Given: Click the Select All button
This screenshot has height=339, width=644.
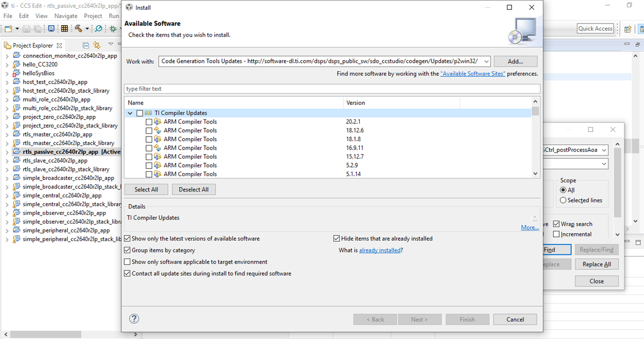Looking at the screenshot, I should tap(146, 189).
